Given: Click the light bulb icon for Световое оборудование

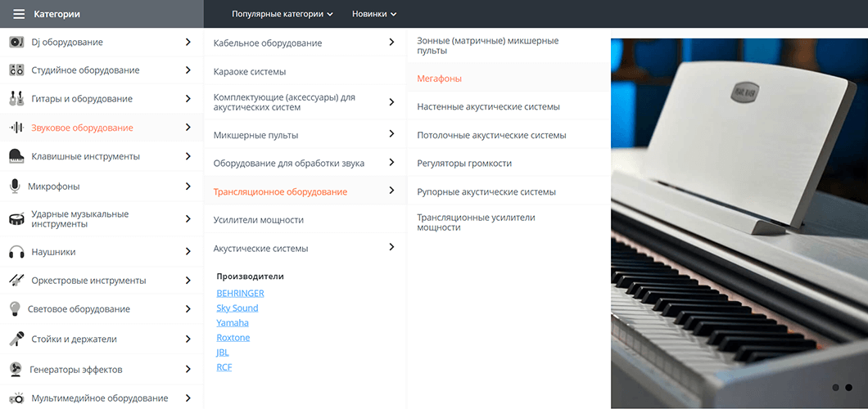Looking at the screenshot, I should (15, 309).
